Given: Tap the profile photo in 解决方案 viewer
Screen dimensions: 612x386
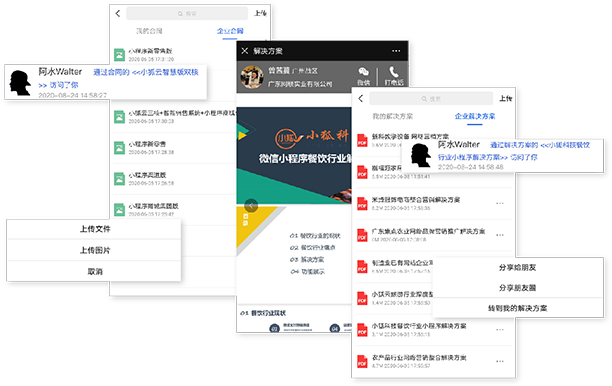Looking at the screenshot, I should [x=252, y=77].
